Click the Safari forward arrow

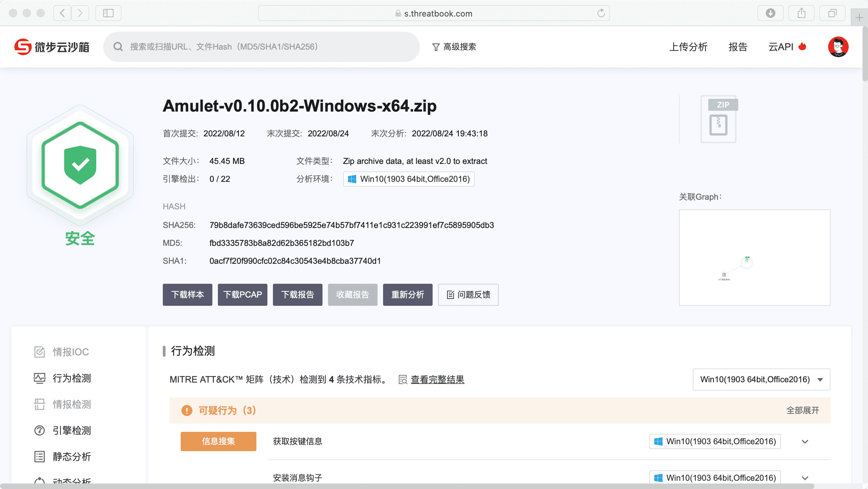pos(80,13)
